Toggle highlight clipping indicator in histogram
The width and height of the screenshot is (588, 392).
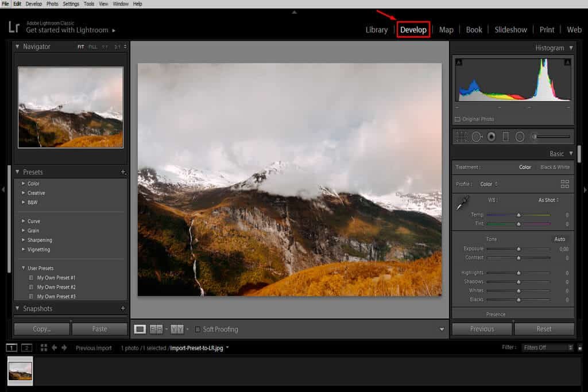(x=567, y=62)
